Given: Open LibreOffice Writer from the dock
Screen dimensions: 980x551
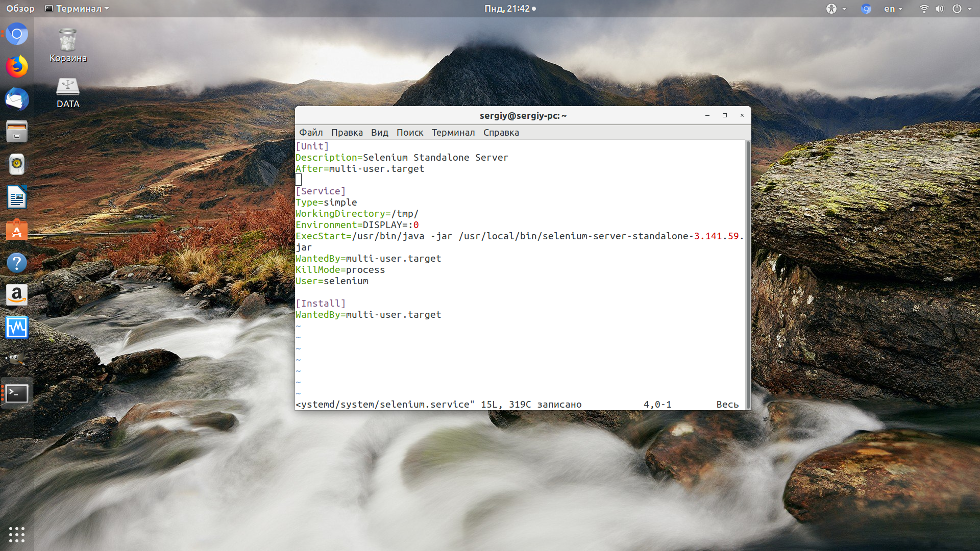Looking at the screenshot, I should (17, 197).
